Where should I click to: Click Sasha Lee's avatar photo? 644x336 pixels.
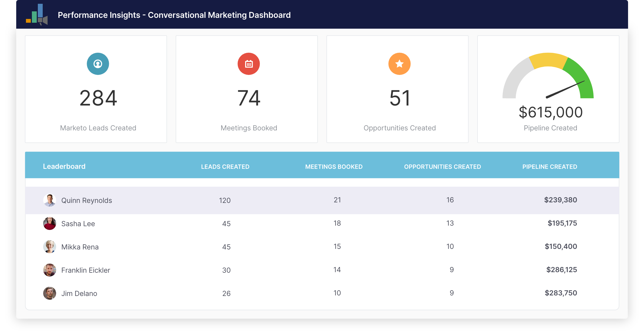(x=50, y=223)
